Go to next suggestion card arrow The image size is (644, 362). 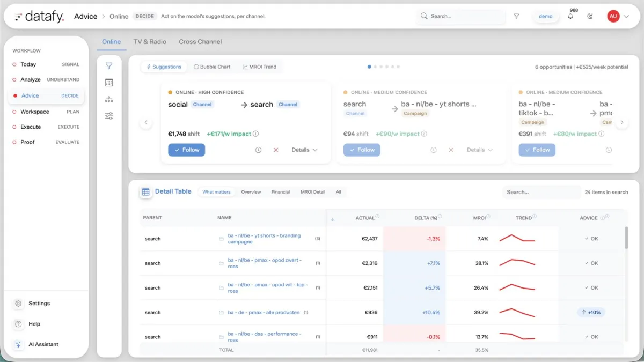point(621,123)
